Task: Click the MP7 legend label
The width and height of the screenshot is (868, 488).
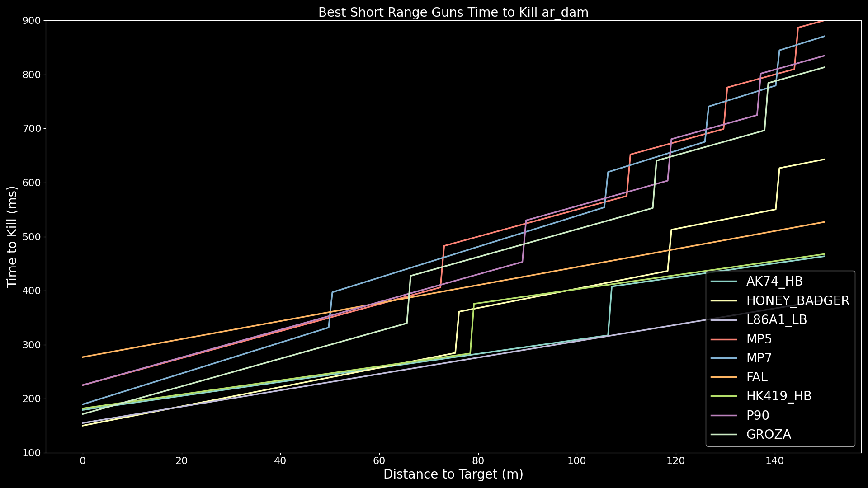Action: (759, 358)
